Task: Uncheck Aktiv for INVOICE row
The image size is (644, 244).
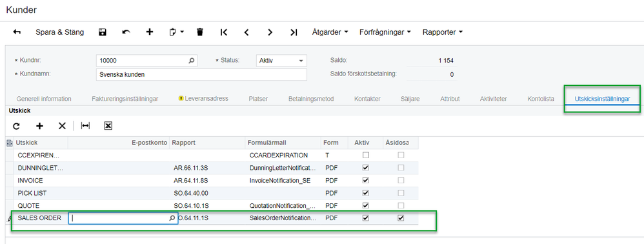Action: coord(365,180)
